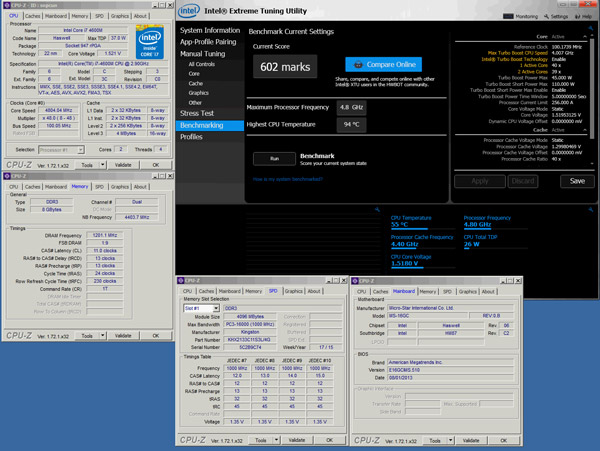Click the DRAM Frequency field in CPU-Z Memory

[x=104, y=235]
